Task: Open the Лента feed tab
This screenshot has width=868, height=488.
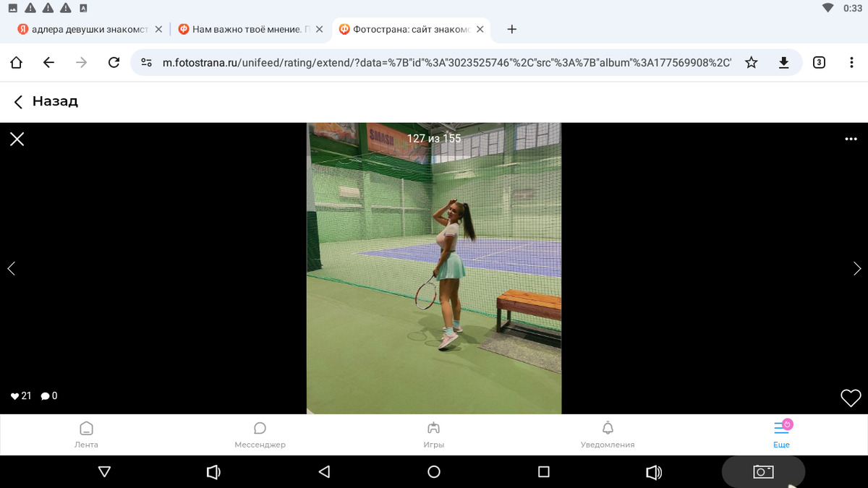Action: click(86, 435)
